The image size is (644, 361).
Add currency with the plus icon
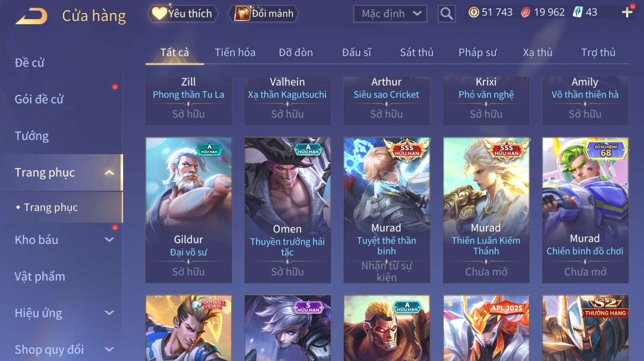coord(627,12)
